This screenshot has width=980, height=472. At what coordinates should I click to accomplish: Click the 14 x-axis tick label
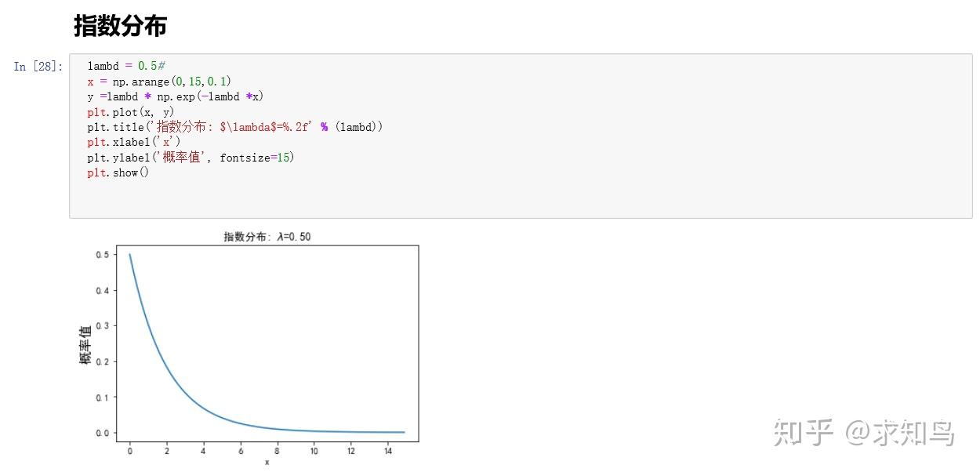click(x=387, y=450)
